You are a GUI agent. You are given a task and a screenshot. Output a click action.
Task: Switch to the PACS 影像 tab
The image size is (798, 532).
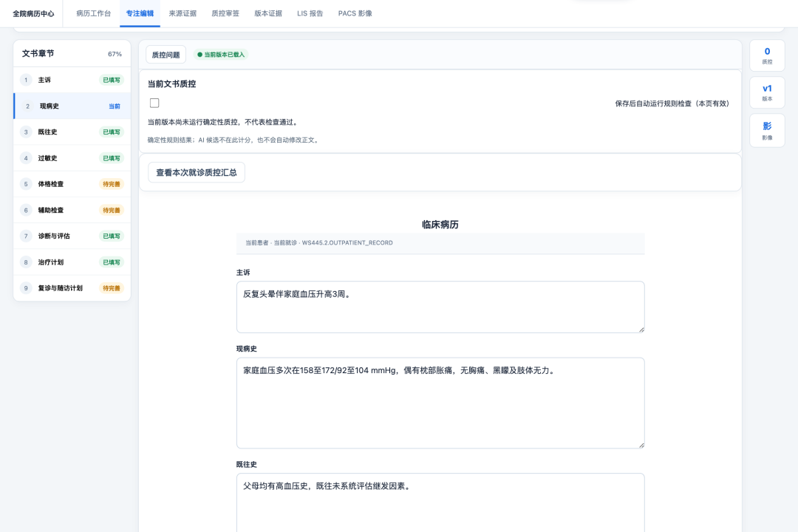pyautogui.click(x=355, y=14)
